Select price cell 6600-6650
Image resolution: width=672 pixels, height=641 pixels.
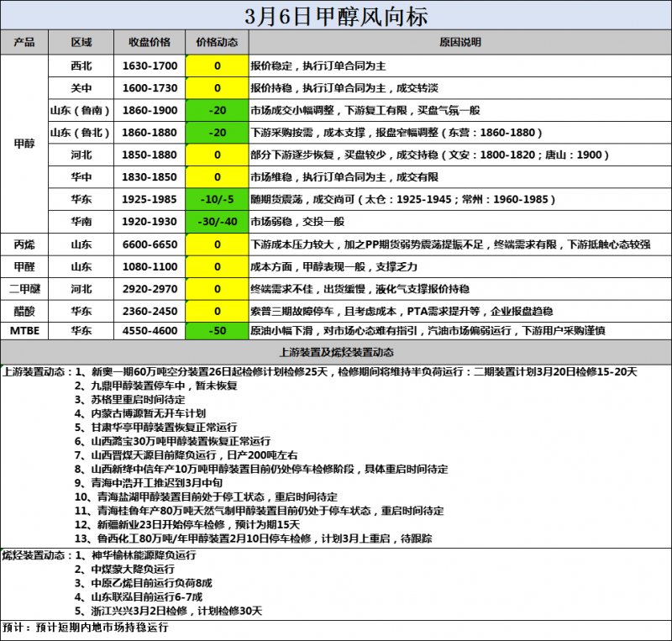pos(150,244)
